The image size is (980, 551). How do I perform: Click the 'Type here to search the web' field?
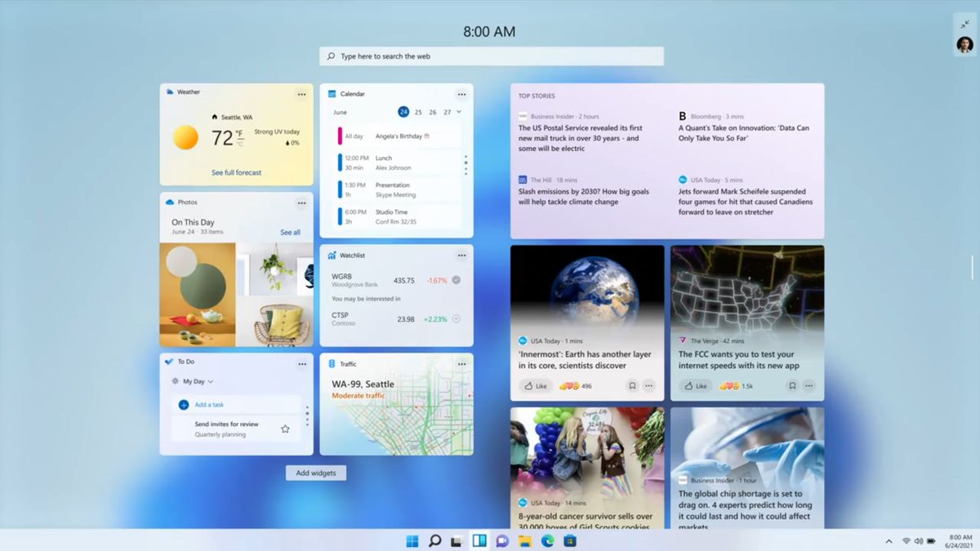[x=490, y=56]
